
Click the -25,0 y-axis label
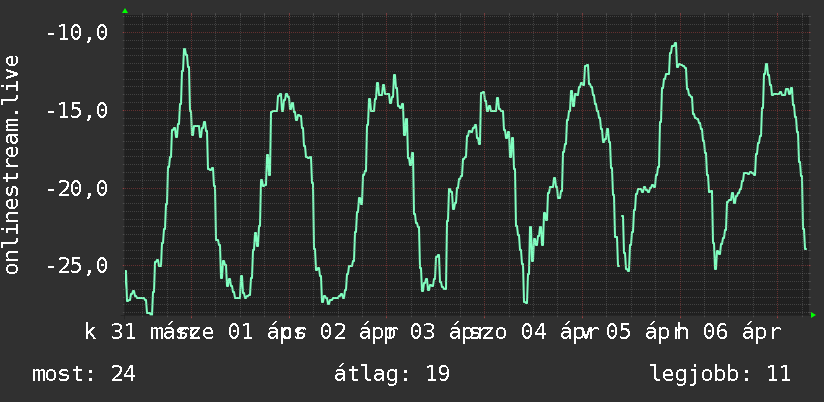(77, 266)
